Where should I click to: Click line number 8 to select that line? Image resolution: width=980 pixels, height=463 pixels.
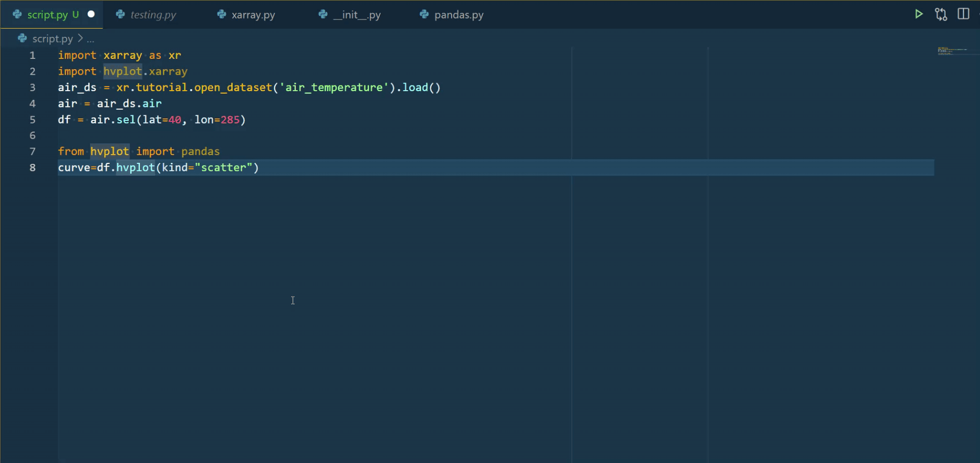coord(32,167)
